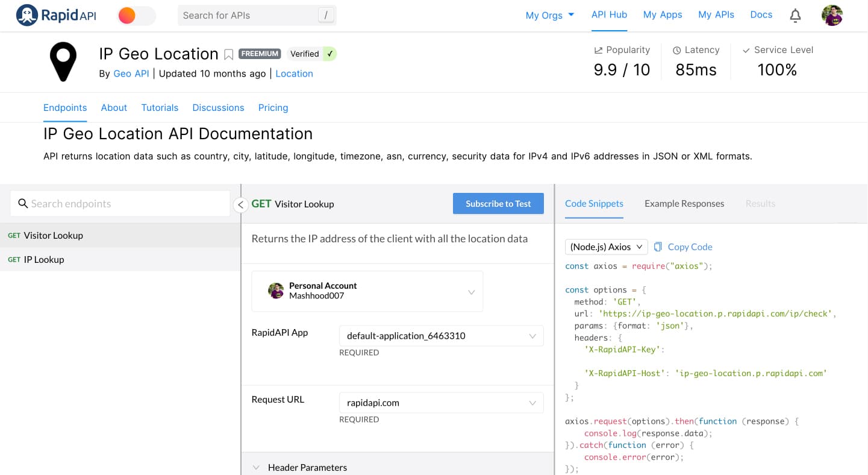
Task: Click Subscribe to Test button
Action: point(498,204)
